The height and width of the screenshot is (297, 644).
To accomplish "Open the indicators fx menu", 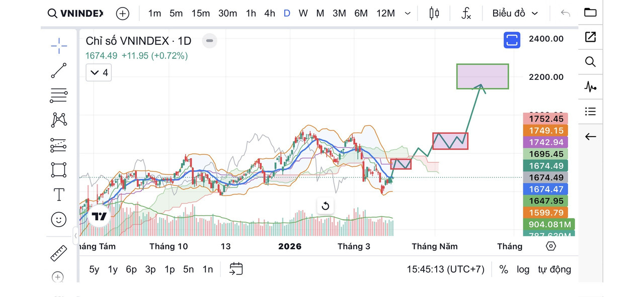I will pos(466,13).
